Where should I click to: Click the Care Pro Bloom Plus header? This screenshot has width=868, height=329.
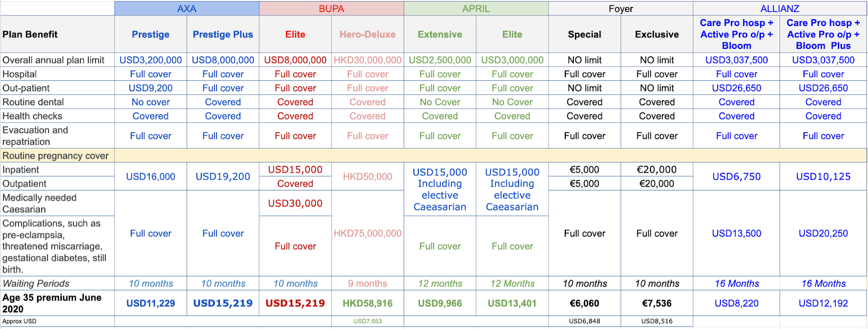coord(823,34)
